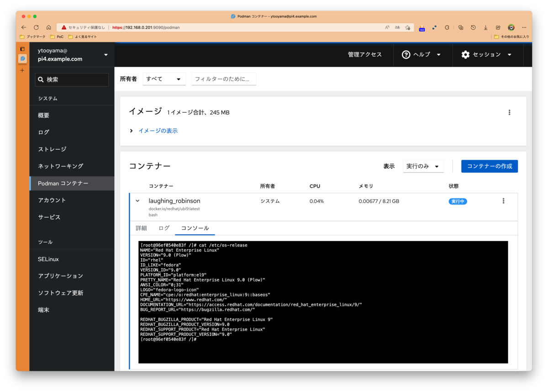Expand イメージの表示 chevron

tap(131, 131)
